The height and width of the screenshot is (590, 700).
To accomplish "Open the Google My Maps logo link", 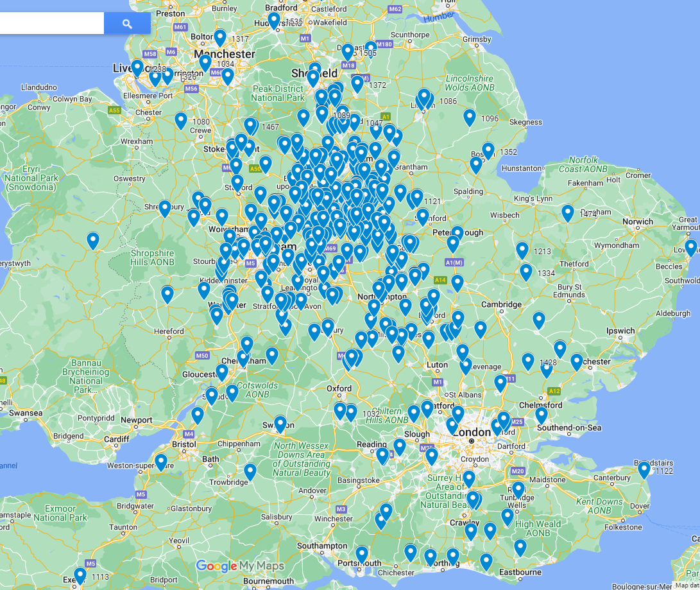I will 240,566.
